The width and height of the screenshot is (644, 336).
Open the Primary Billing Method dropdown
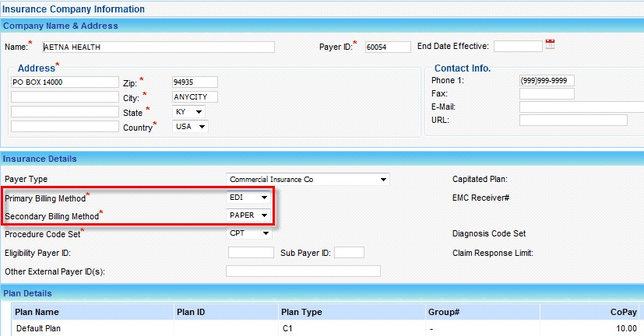[249, 198]
